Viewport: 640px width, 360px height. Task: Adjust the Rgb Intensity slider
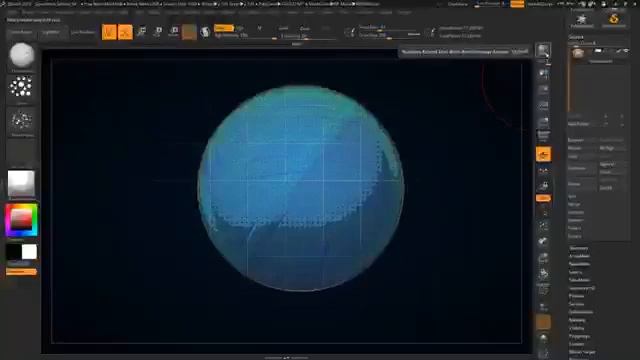click(x=246, y=36)
